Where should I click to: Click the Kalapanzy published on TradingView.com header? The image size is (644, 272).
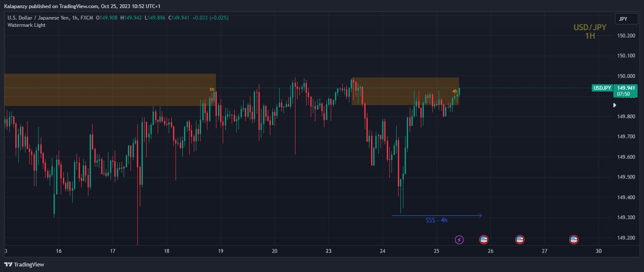pos(82,6)
